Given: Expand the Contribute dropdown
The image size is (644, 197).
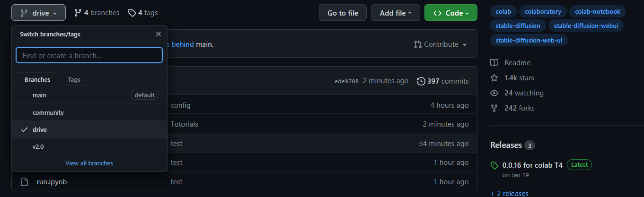Looking at the screenshot, I should pyautogui.click(x=440, y=44).
